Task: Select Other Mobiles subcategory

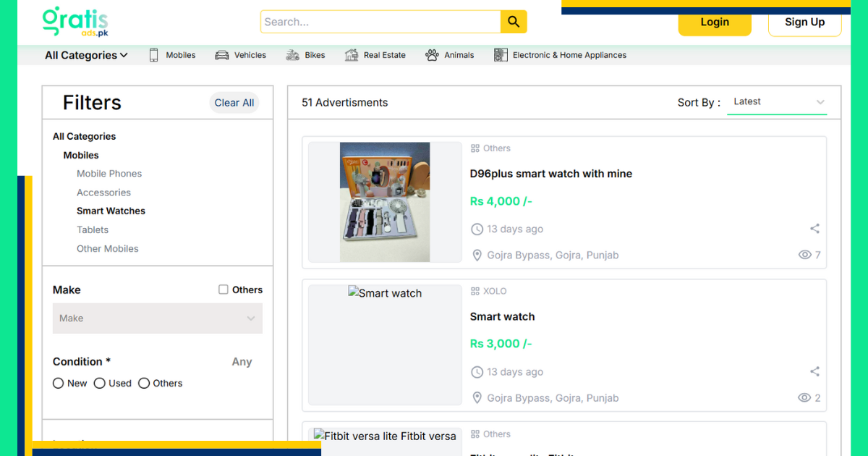Action: 108,249
